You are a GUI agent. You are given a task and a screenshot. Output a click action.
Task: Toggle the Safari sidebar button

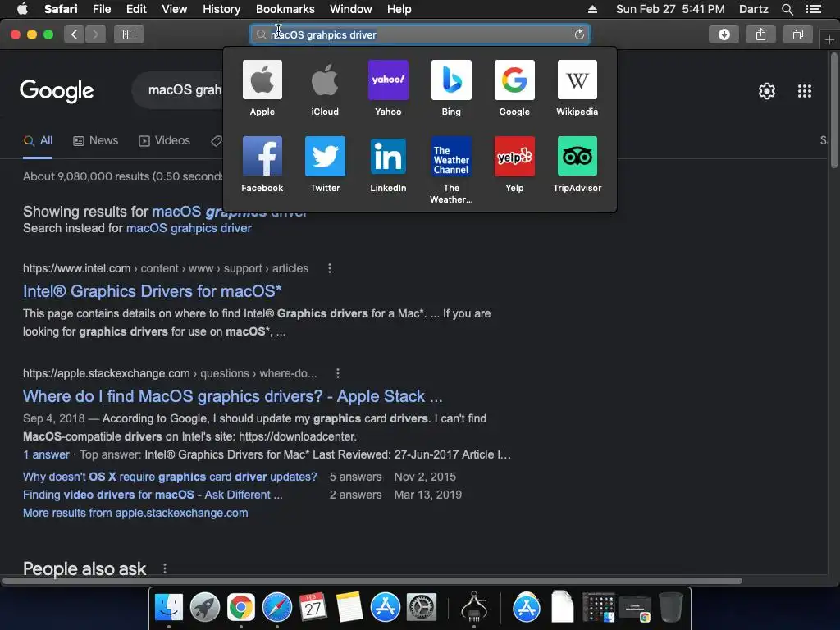pos(129,34)
